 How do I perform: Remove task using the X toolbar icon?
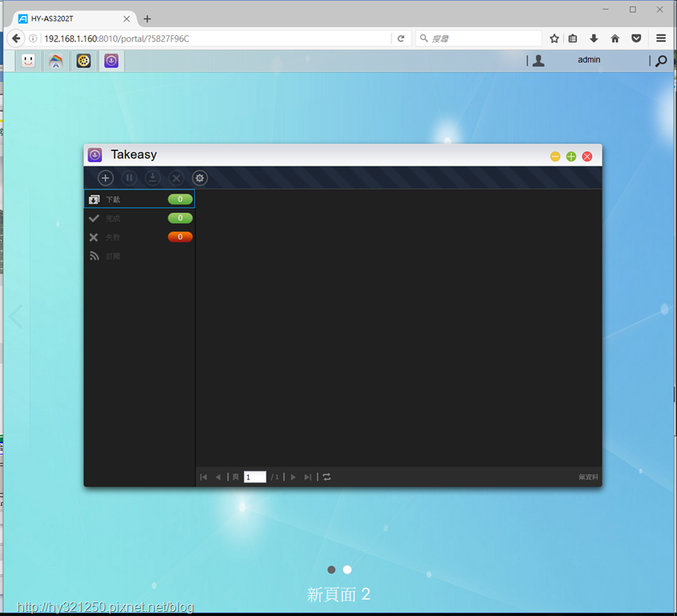coord(176,178)
